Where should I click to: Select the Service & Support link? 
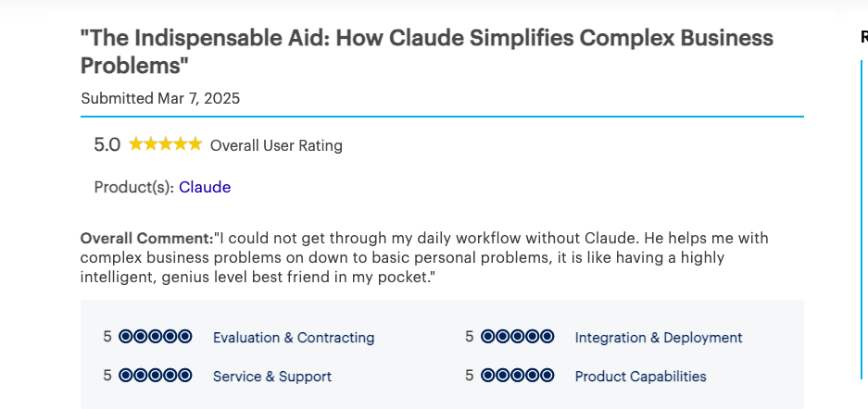[272, 377]
